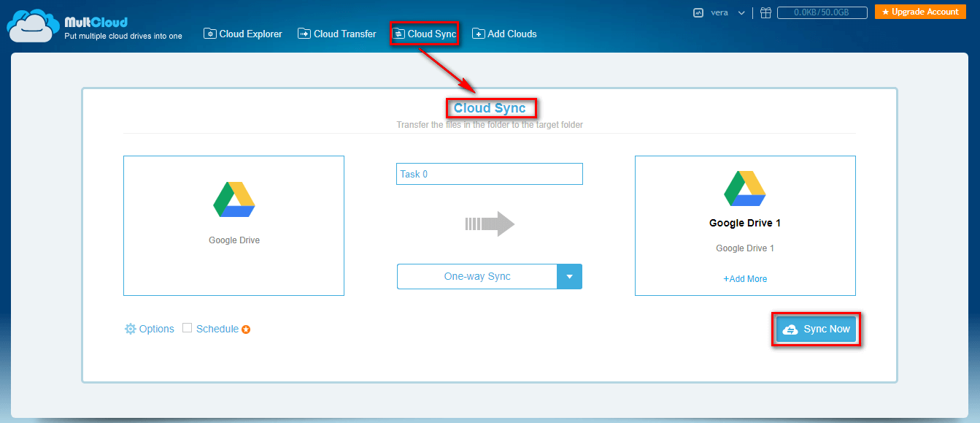Click the Cloud Sync page heading
The image size is (980, 423).
click(490, 108)
